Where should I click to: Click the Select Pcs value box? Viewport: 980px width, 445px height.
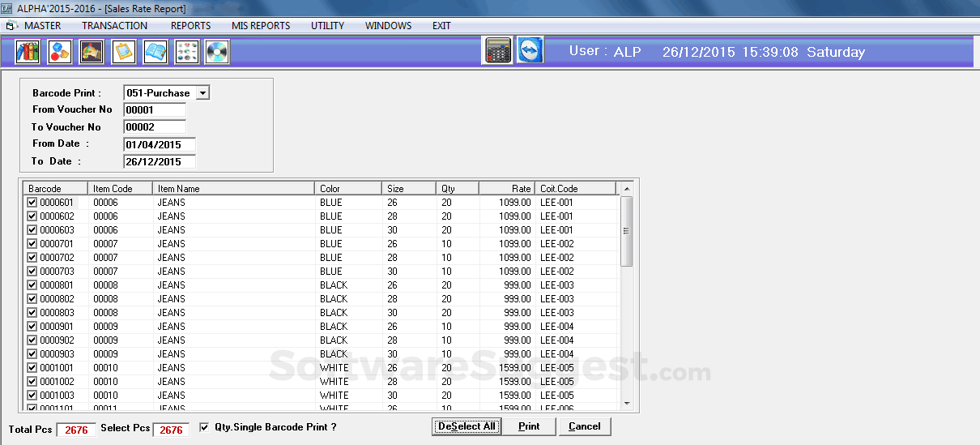point(171,430)
